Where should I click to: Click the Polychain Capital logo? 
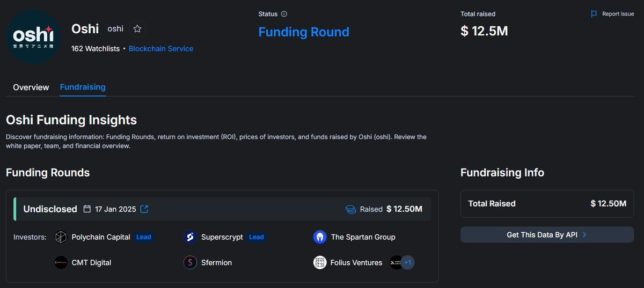(61, 237)
